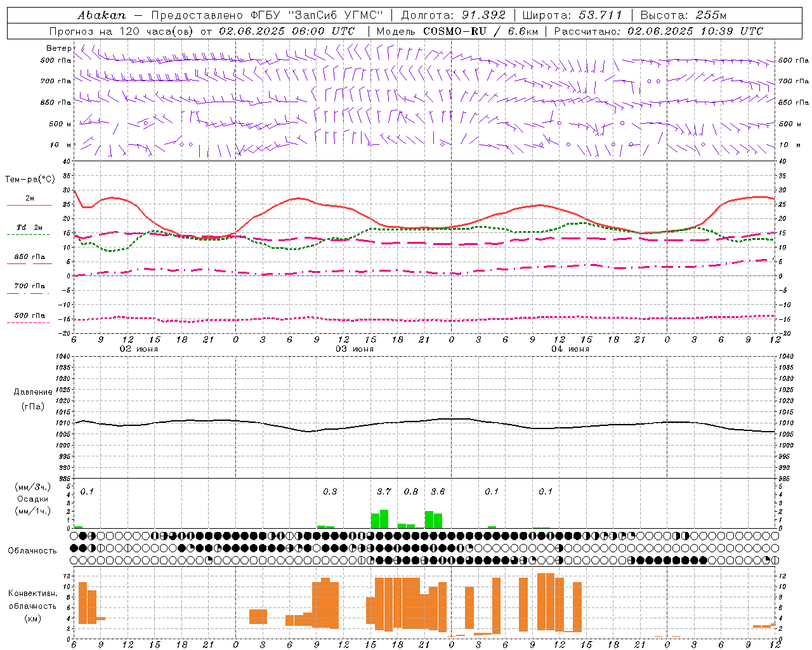This screenshot has height=650, width=812.
Task: Click the "Давление" pressure panel label
Action: click(x=32, y=392)
